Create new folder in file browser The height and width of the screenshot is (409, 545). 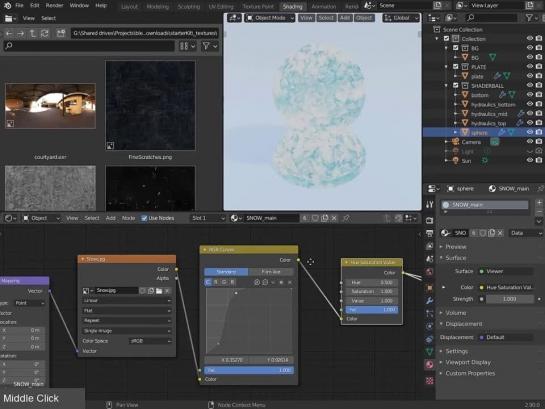[61, 34]
